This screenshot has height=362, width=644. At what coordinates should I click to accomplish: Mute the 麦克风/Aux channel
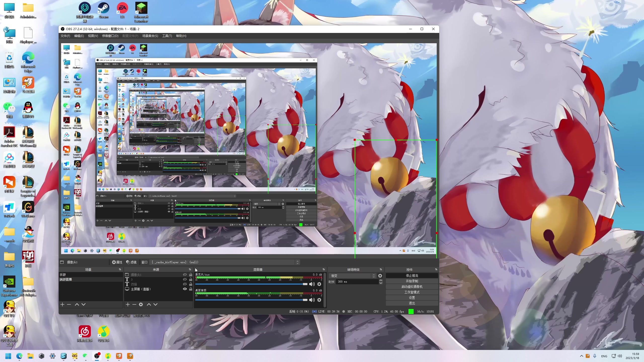tap(312, 284)
